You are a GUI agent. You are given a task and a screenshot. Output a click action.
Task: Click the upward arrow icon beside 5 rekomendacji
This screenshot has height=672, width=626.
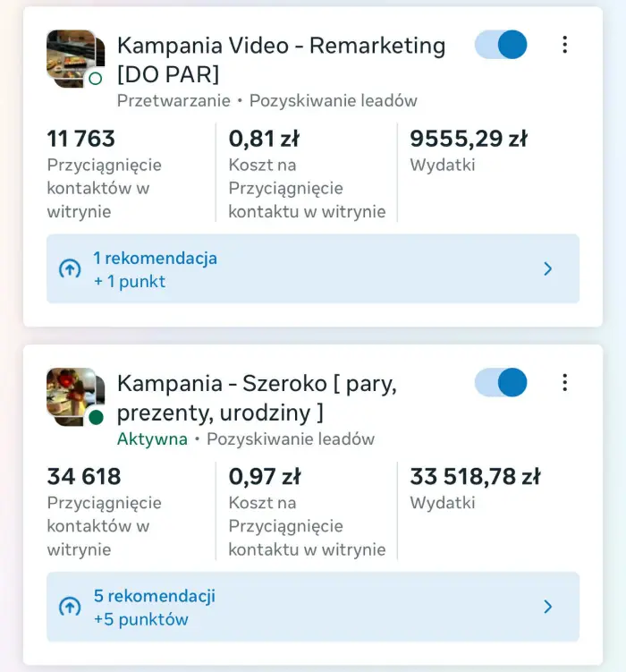coord(70,607)
